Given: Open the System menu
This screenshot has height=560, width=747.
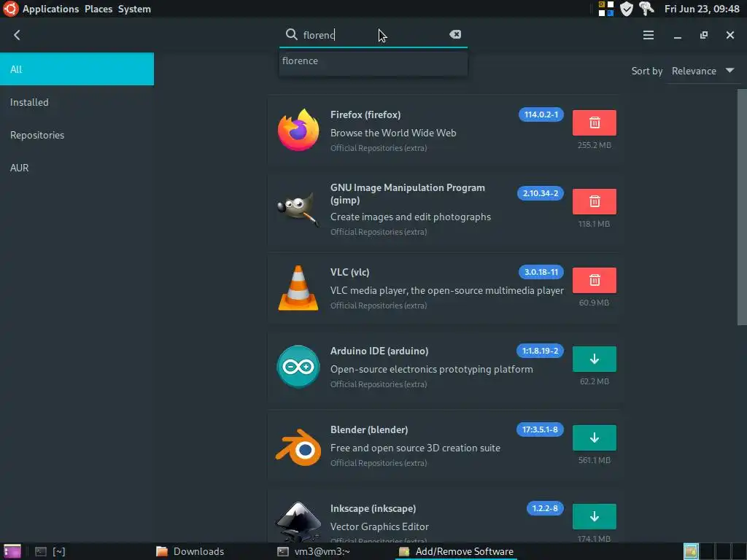Looking at the screenshot, I should (x=134, y=9).
